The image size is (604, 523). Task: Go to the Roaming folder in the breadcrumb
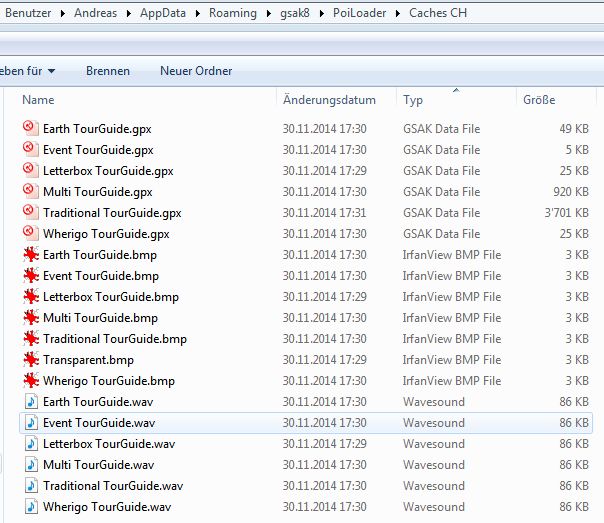(x=233, y=13)
